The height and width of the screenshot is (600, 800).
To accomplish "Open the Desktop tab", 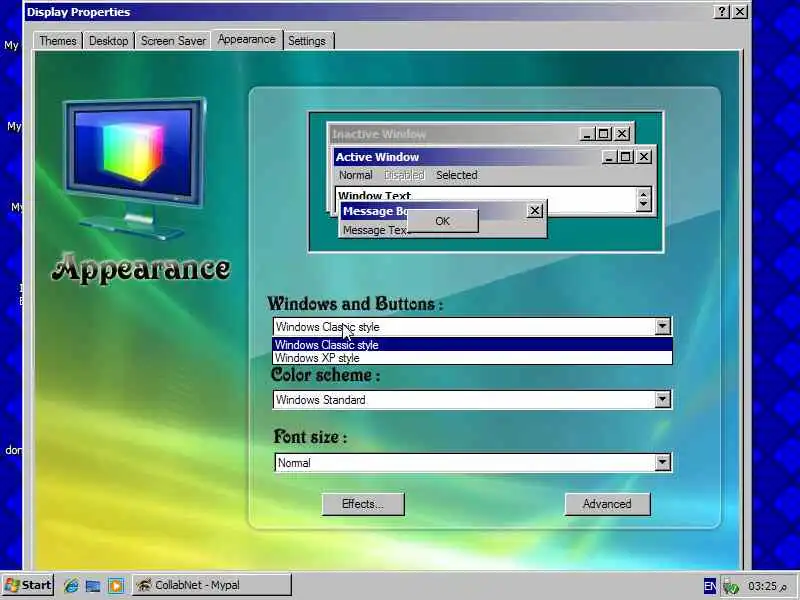I will coord(108,41).
